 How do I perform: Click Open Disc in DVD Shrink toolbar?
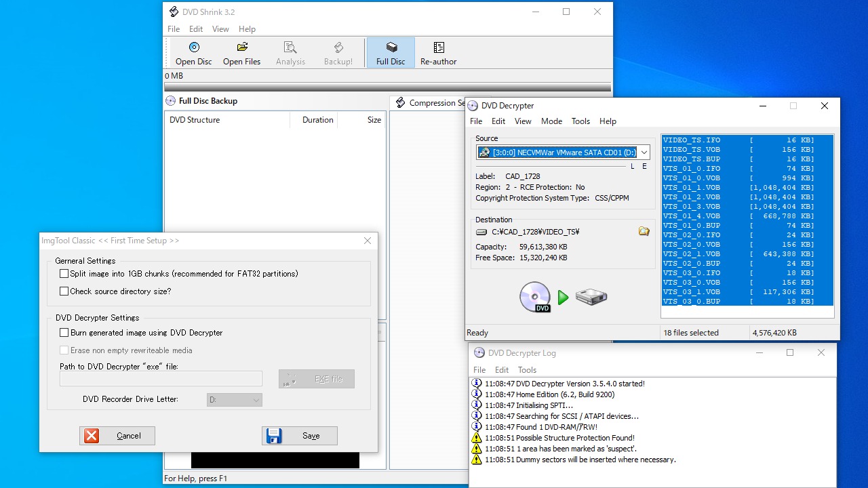click(x=194, y=53)
